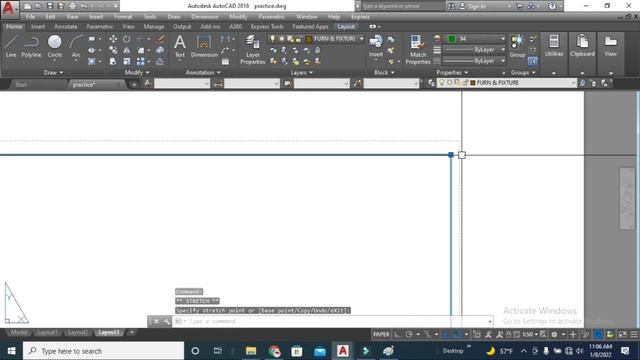Toggle object snap in status bar
The height and width of the screenshot is (360, 640).
pos(458,334)
